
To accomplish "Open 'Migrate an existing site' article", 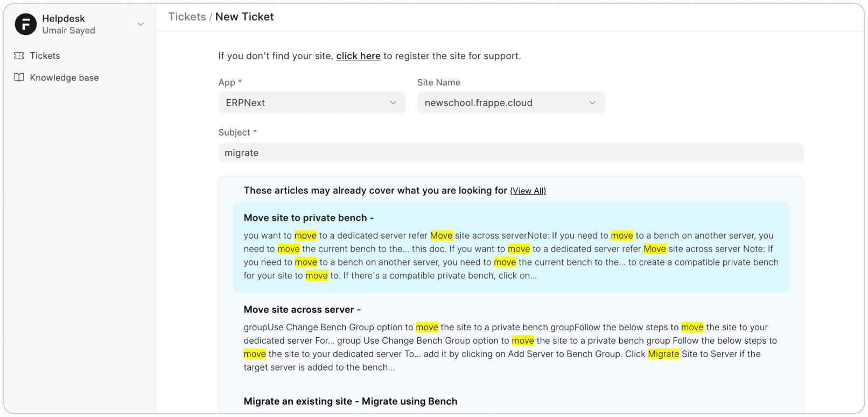I will pos(351,401).
